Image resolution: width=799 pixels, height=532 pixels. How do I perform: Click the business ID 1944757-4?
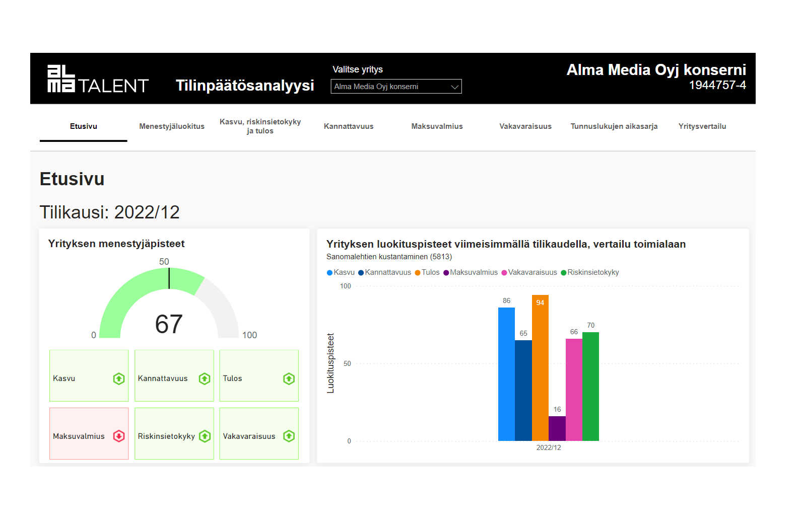(x=717, y=85)
